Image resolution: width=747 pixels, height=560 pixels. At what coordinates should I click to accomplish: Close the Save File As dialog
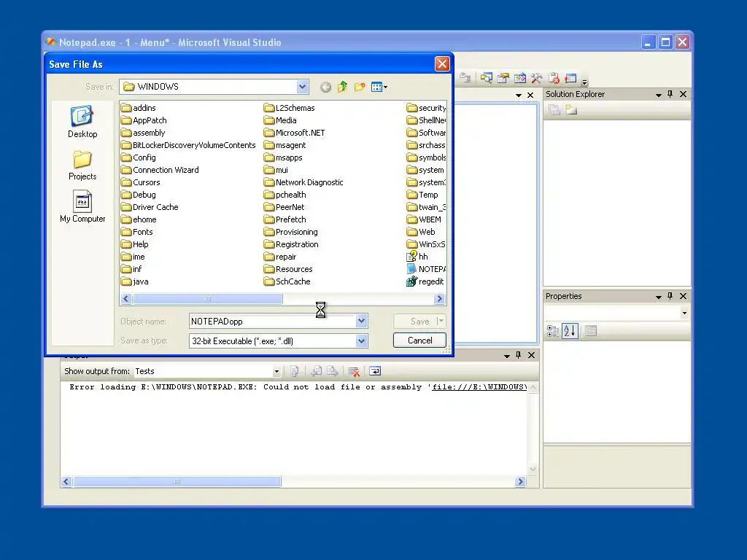pyautogui.click(x=442, y=64)
